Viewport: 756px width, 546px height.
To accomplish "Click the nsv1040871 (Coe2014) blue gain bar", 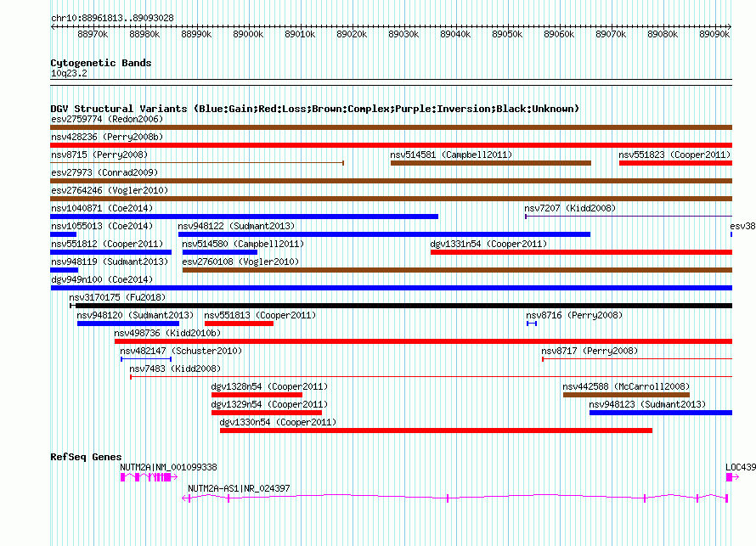I will (x=244, y=217).
